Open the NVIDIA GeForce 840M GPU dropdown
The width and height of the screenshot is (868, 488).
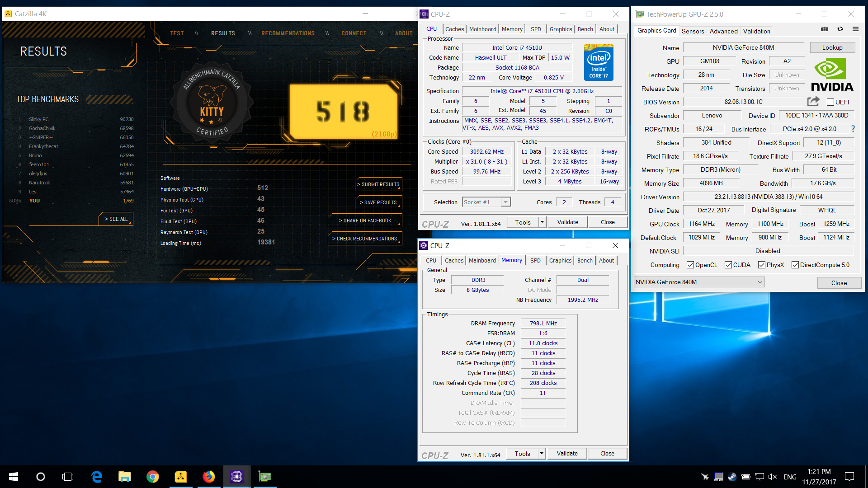[699, 282]
